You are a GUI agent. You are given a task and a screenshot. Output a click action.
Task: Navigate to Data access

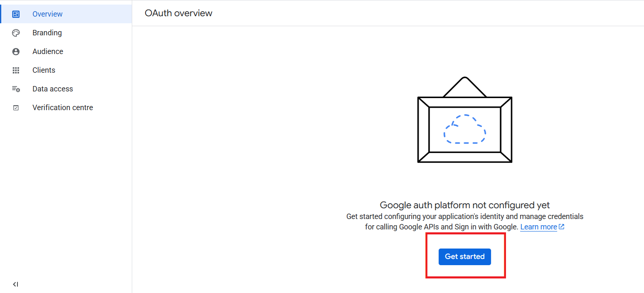pos(66,89)
